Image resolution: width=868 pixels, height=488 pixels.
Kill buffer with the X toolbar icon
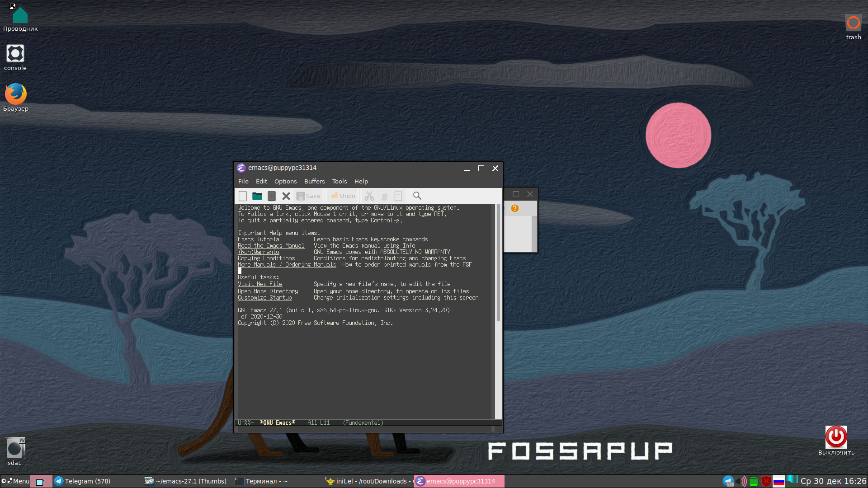tap(286, 196)
